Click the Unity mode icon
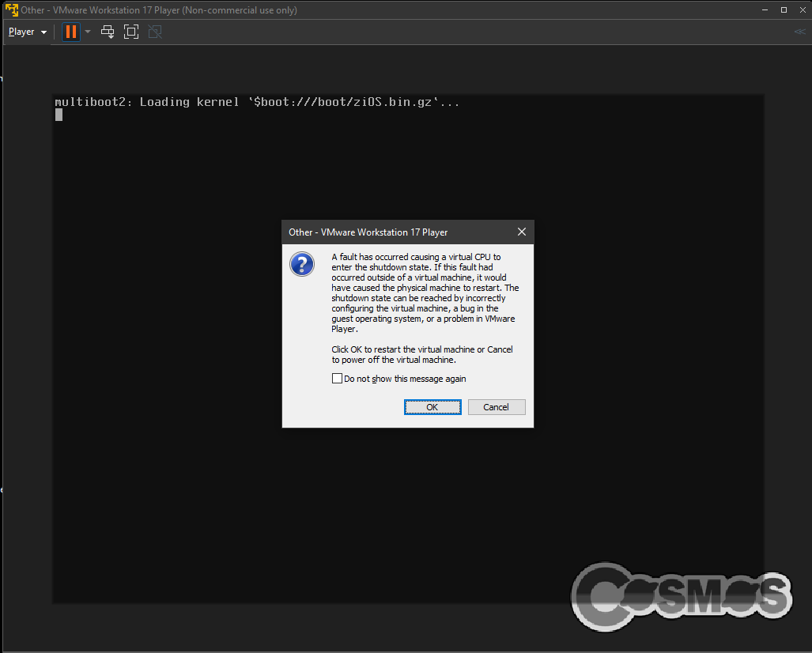812x653 pixels. coord(154,32)
